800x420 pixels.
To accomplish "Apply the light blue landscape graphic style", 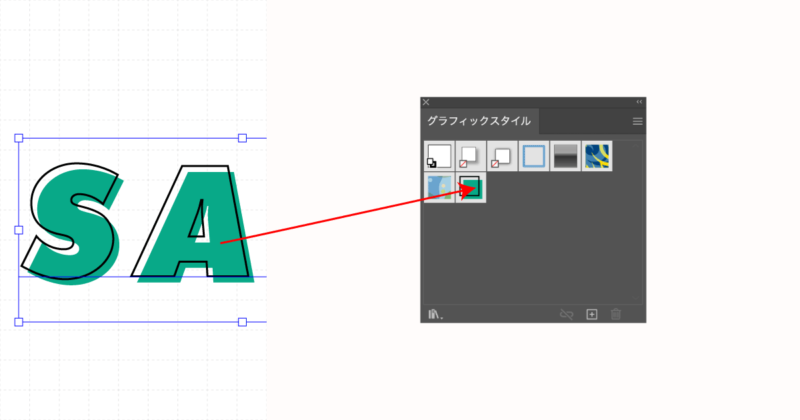I will pos(439,187).
